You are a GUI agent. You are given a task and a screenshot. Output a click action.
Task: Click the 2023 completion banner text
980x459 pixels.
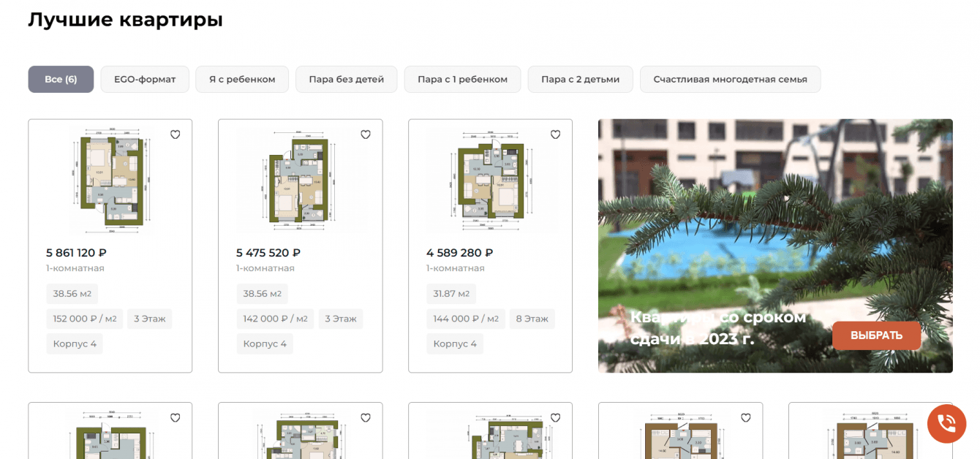click(x=718, y=328)
